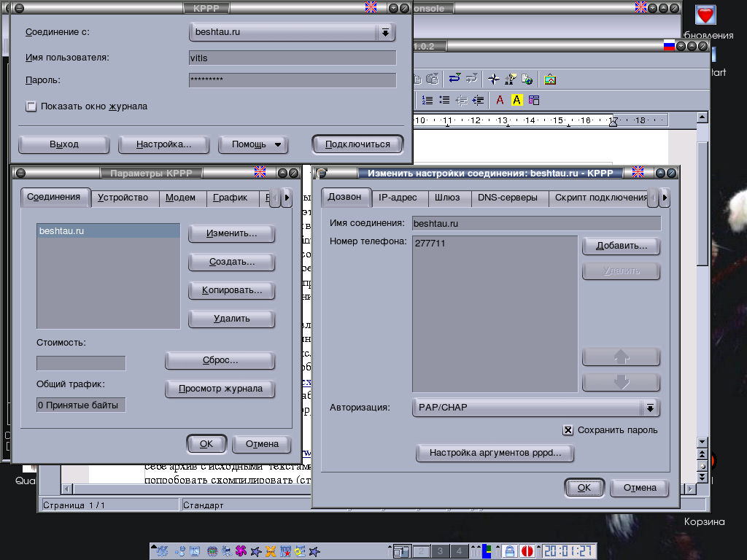Open the 'Соединение с' beshtau.ru dropdown
Image resolution: width=747 pixels, height=560 pixels.
pos(293,32)
